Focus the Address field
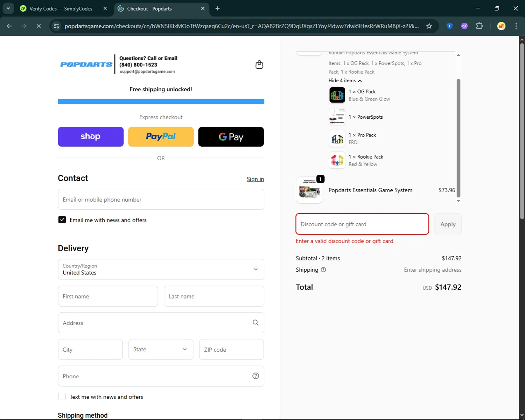The width and height of the screenshot is (525, 420). click(x=161, y=323)
